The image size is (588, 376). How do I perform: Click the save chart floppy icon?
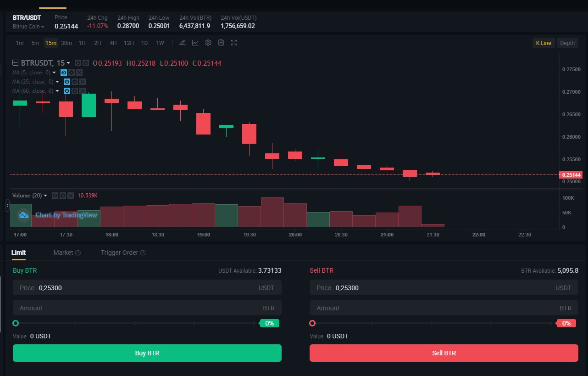point(221,43)
